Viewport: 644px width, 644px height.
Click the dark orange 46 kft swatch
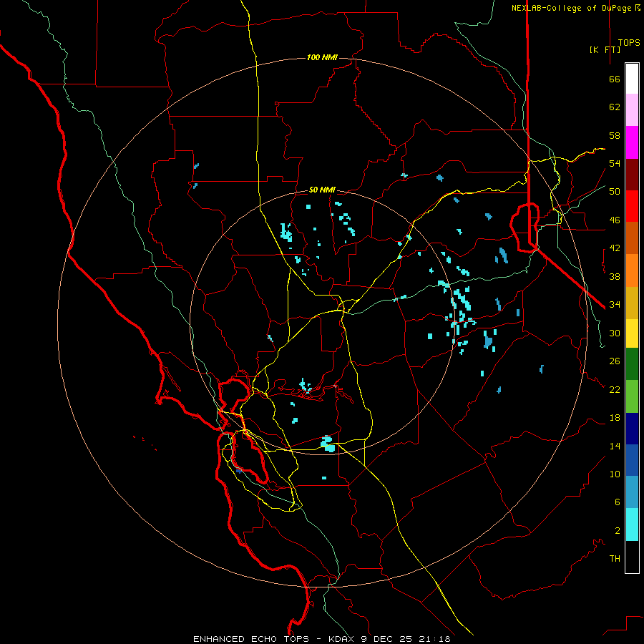click(x=632, y=238)
